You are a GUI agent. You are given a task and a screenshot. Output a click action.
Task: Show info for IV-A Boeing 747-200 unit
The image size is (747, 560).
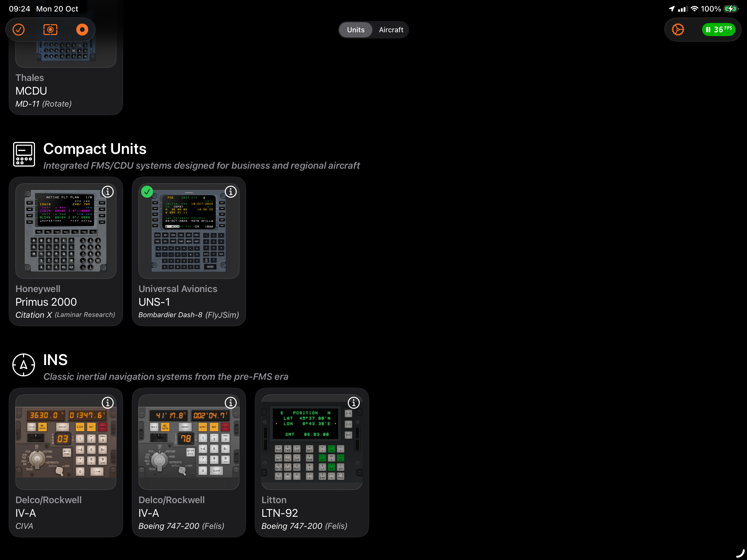coord(231,403)
